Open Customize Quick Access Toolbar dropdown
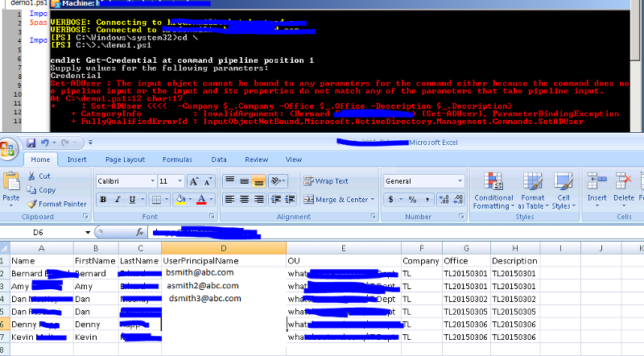This screenshot has width=644, height=356. 90,143
